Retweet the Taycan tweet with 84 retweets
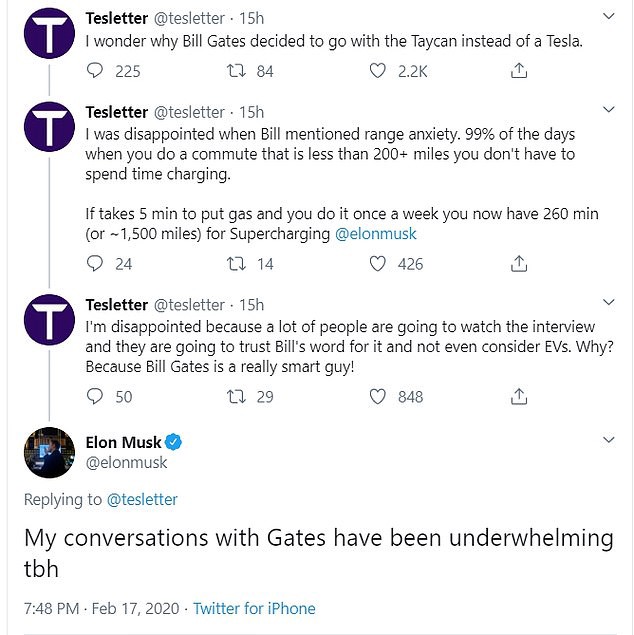 click(x=238, y=71)
